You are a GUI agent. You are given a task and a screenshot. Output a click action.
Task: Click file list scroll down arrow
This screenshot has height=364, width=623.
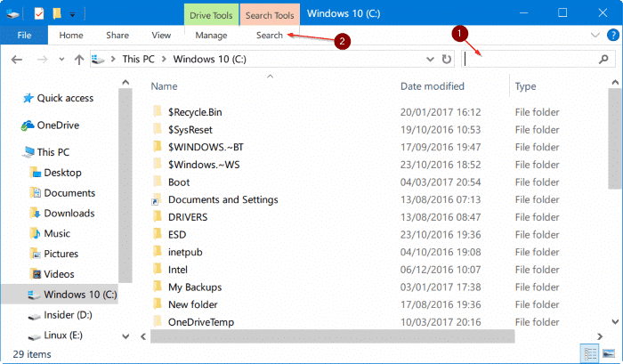click(x=615, y=321)
